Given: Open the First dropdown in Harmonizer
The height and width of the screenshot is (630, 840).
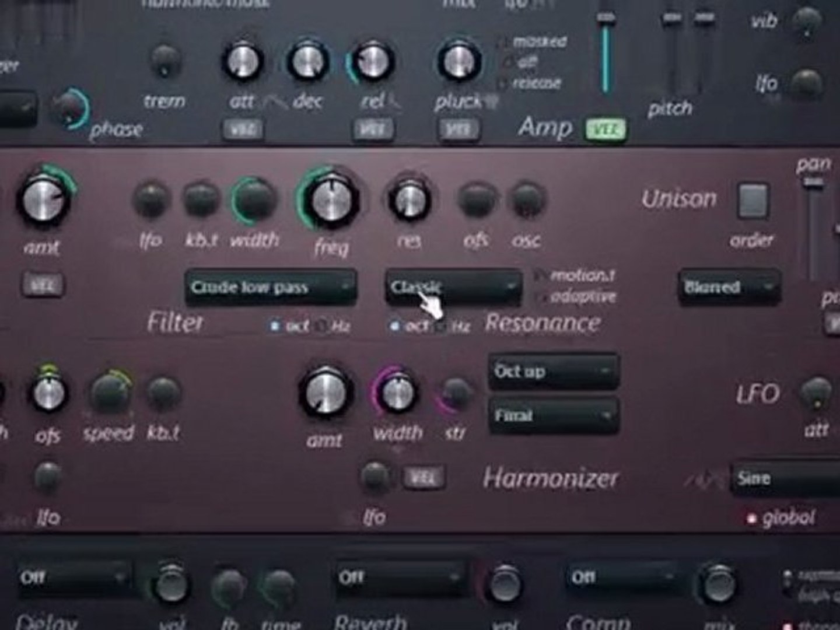Looking at the screenshot, I should coord(554,415).
